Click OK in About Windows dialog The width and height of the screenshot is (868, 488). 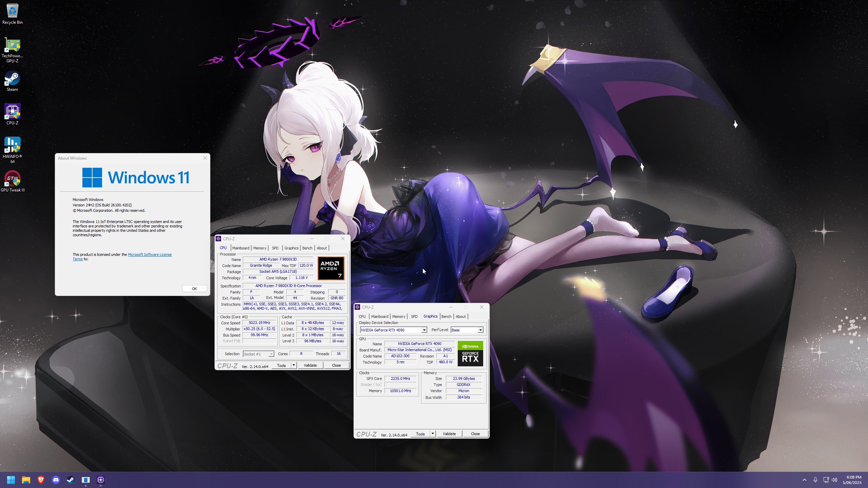194,289
